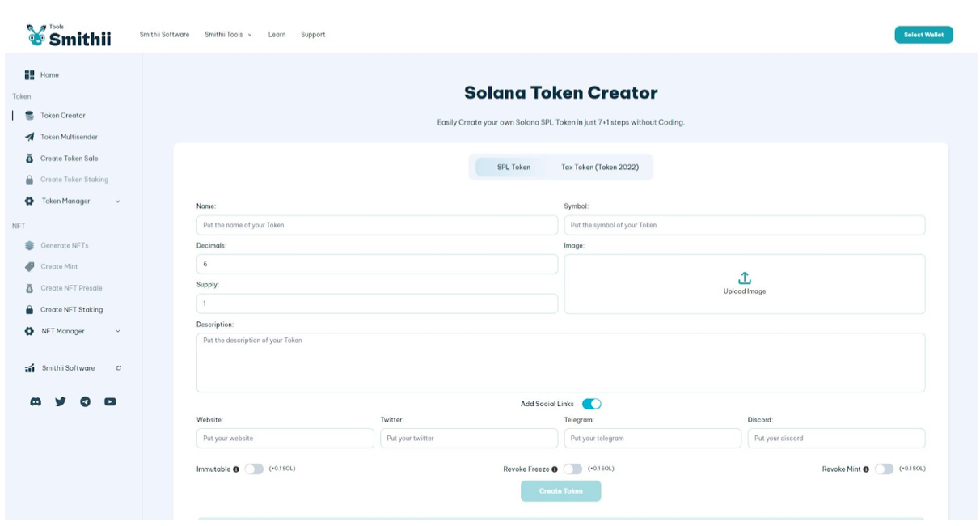Select the SPL Token tab
Viewport: 980px width, 526px height.
coord(513,168)
